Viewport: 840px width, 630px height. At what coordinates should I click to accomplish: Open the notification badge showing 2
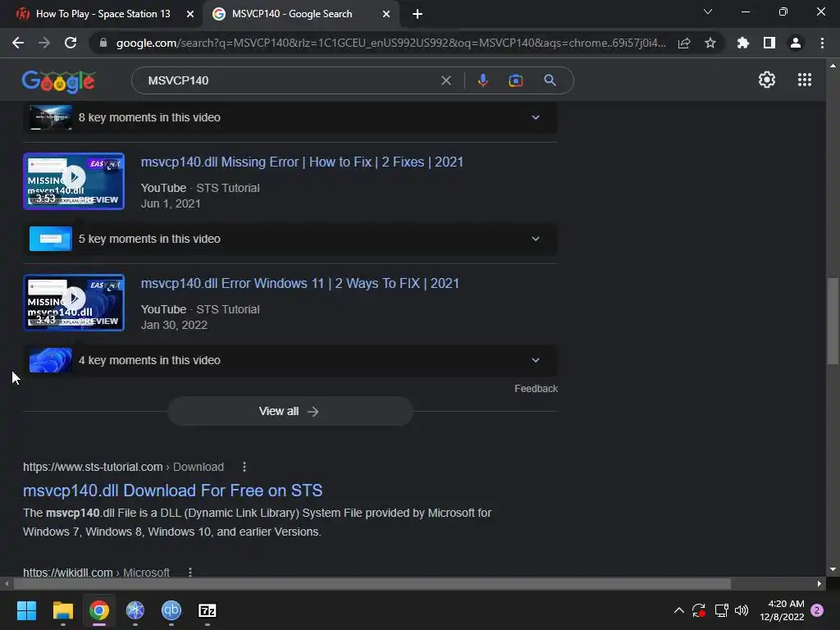(817, 610)
